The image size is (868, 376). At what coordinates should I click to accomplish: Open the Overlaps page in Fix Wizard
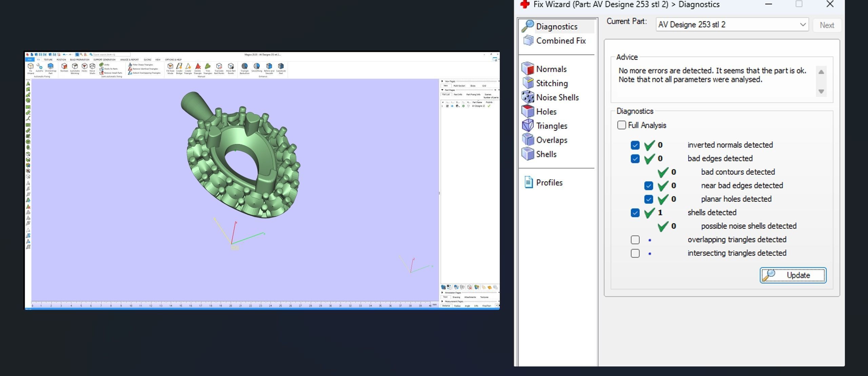[x=551, y=140]
